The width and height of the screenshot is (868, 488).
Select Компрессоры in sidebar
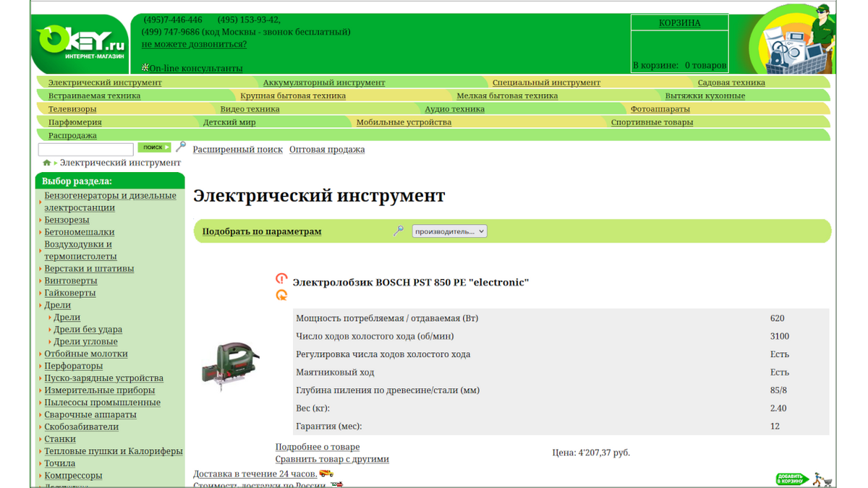[73, 476]
